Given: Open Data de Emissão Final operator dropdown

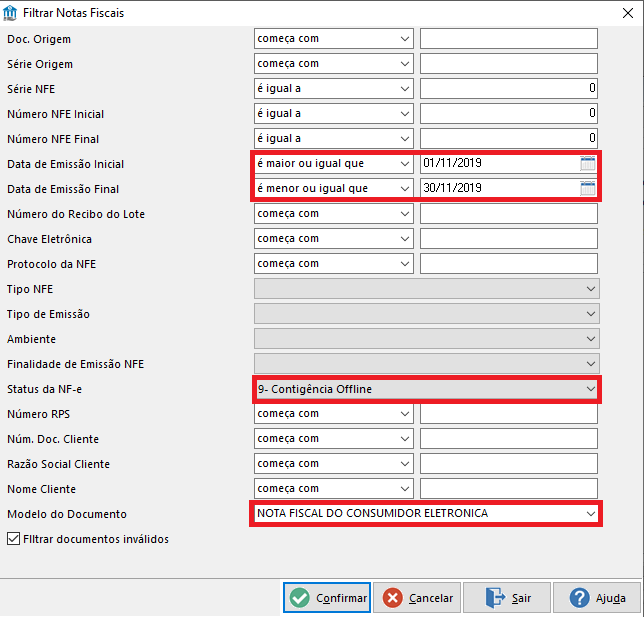Looking at the screenshot, I should click(334, 189).
